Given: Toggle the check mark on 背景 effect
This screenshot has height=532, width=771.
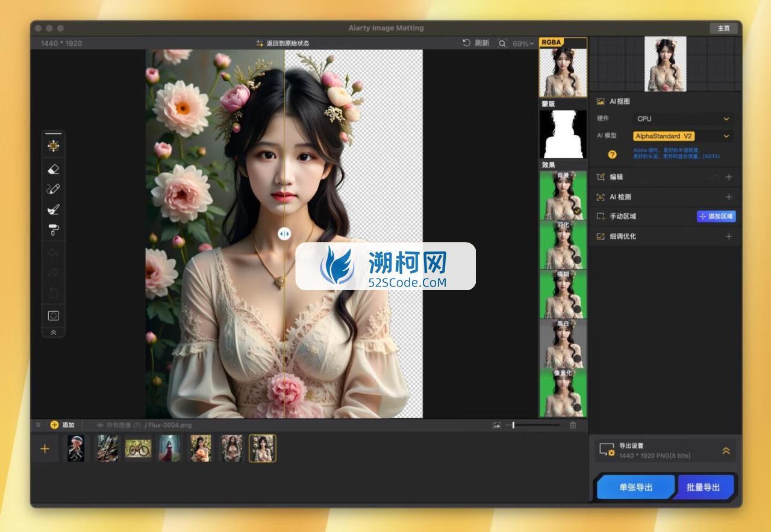Looking at the screenshot, I should pos(577,211).
